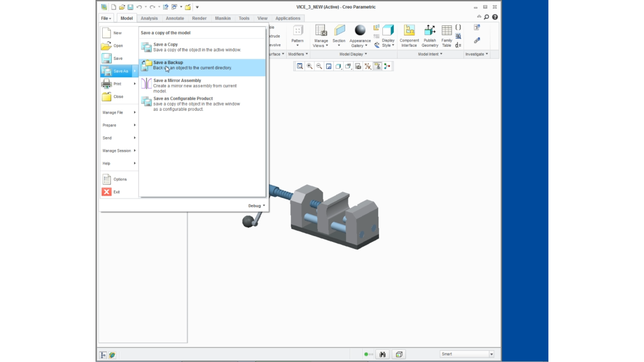The width and height of the screenshot is (644, 362).
Task: Click Open in the File menu
Action: pyautogui.click(x=119, y=46)
